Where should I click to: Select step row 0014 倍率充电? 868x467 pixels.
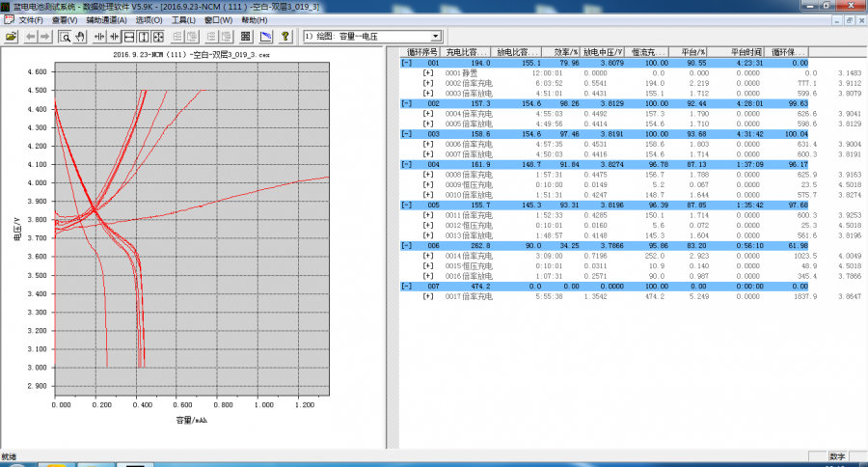[631, 256]
